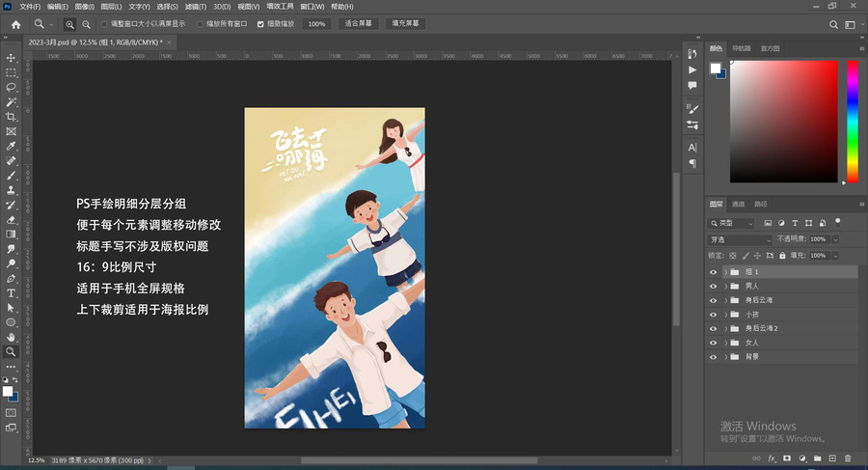Choose the Zoom In mode icon
The width and height of the screenshot is (868, 470).
point(69,24)
